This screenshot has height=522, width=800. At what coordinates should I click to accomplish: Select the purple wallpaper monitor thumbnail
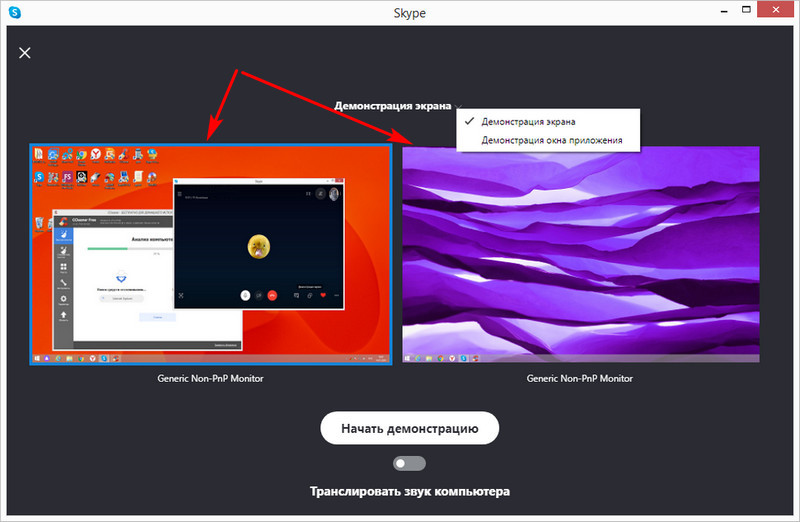pyautogui.click(x=581, y=254)
